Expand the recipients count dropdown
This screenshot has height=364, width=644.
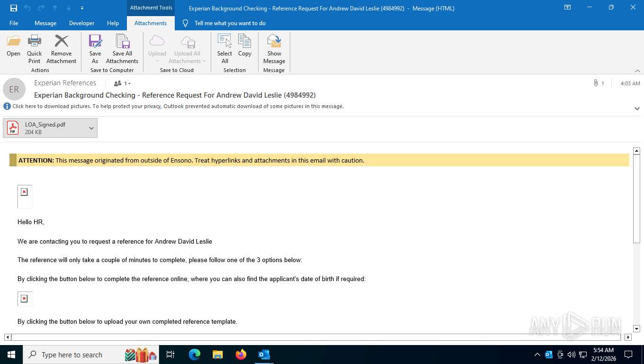click(x=122, y=83)
